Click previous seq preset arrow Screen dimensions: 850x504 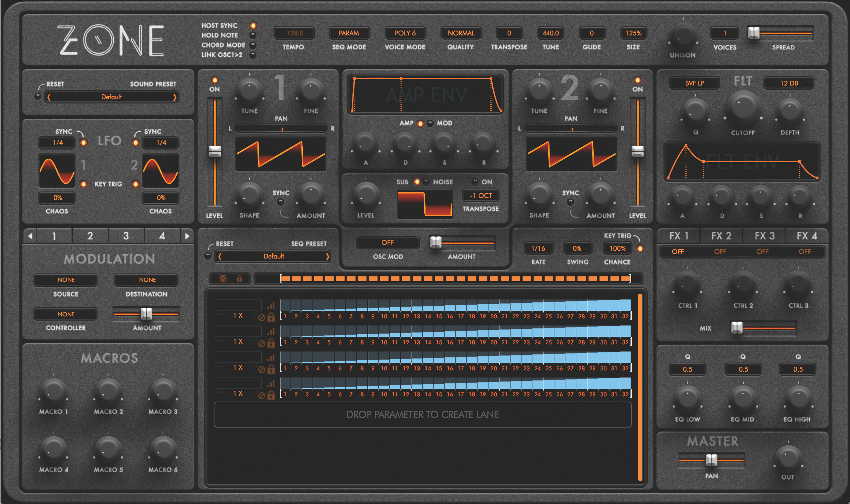(x=220, y=257)
